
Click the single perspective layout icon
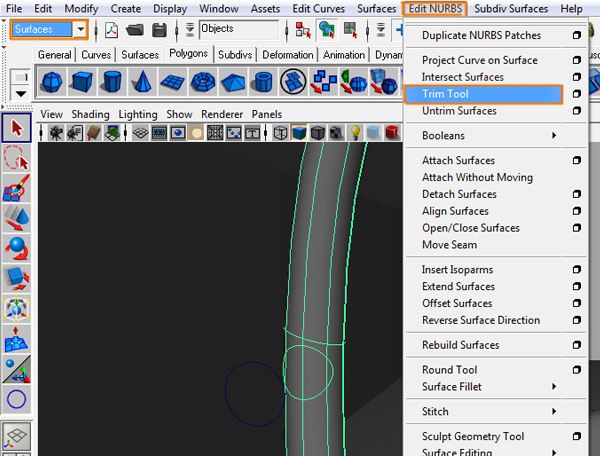click(16, 436)
